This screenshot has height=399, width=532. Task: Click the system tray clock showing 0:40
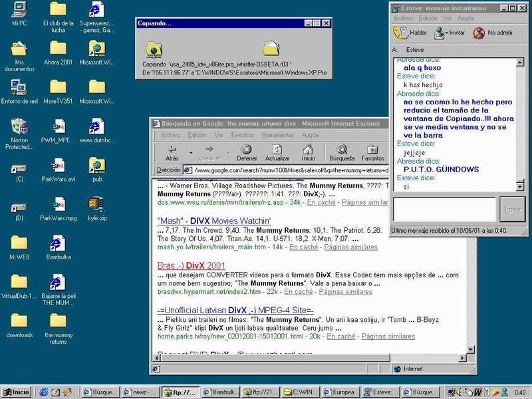[x=520, y=392]
